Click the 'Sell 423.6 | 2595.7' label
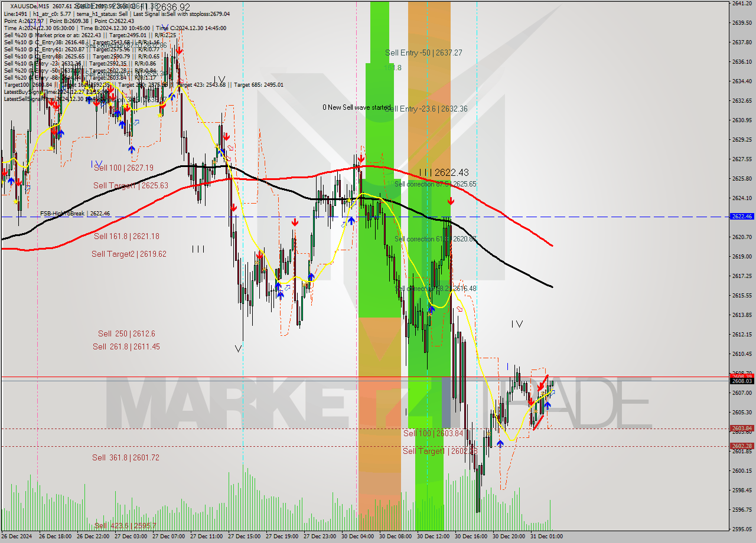The height and width of the screenshot is (543, 756). [x=125, y=526]
